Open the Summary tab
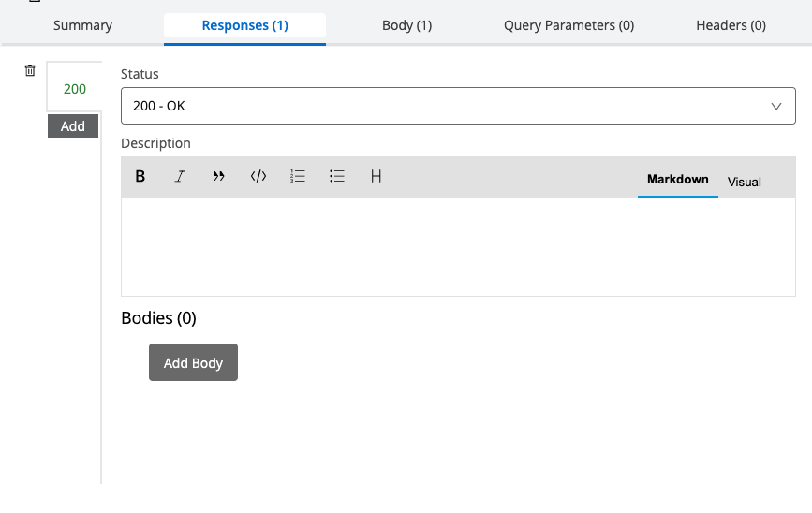 point(82,25)
